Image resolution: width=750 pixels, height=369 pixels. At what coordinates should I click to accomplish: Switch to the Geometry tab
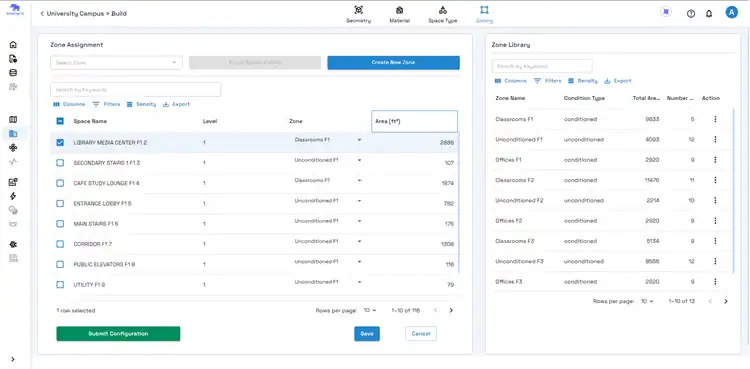(359, 14)
